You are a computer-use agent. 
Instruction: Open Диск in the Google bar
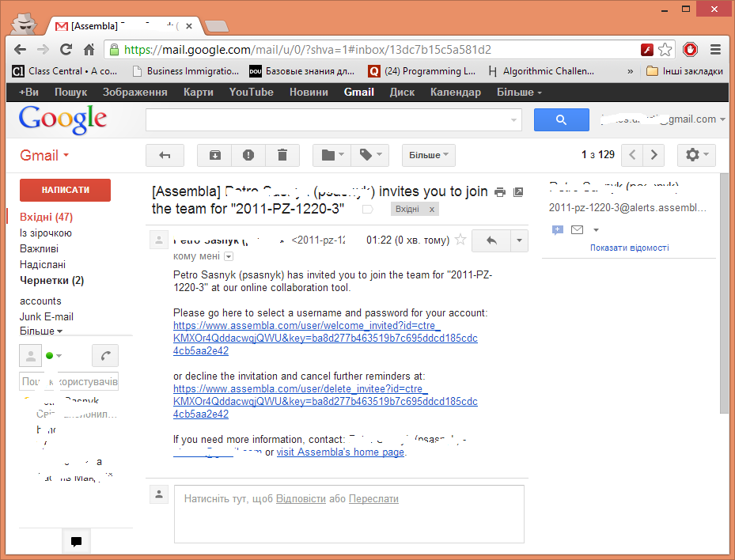(x=402, y=93)
